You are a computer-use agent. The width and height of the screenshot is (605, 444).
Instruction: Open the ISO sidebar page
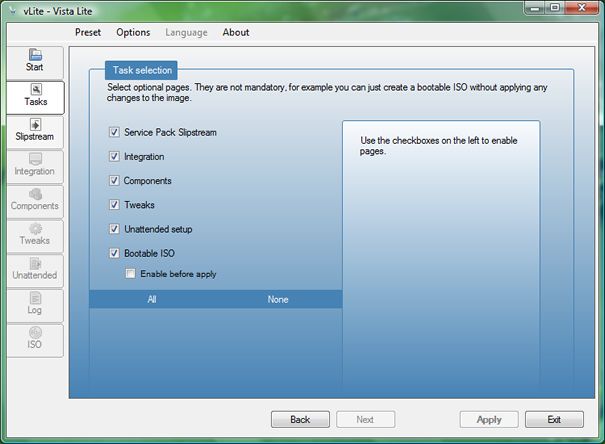[35, 340]
